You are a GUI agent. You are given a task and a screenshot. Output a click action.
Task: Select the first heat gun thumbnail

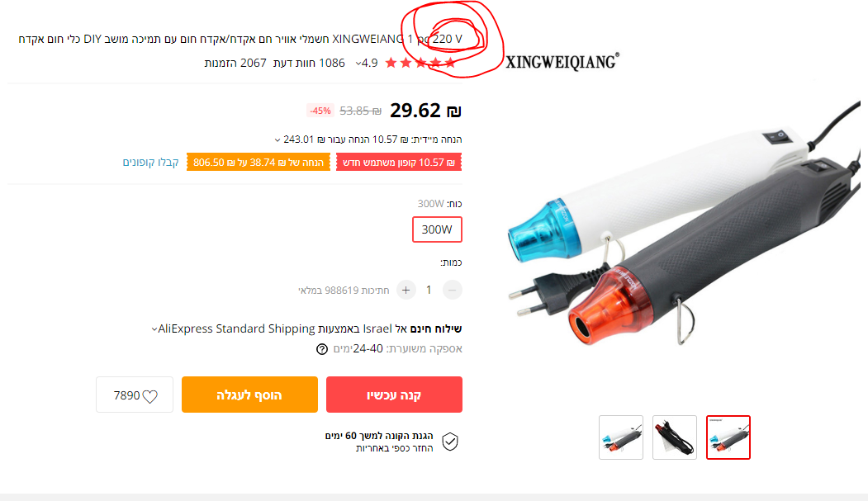point(621,437)
